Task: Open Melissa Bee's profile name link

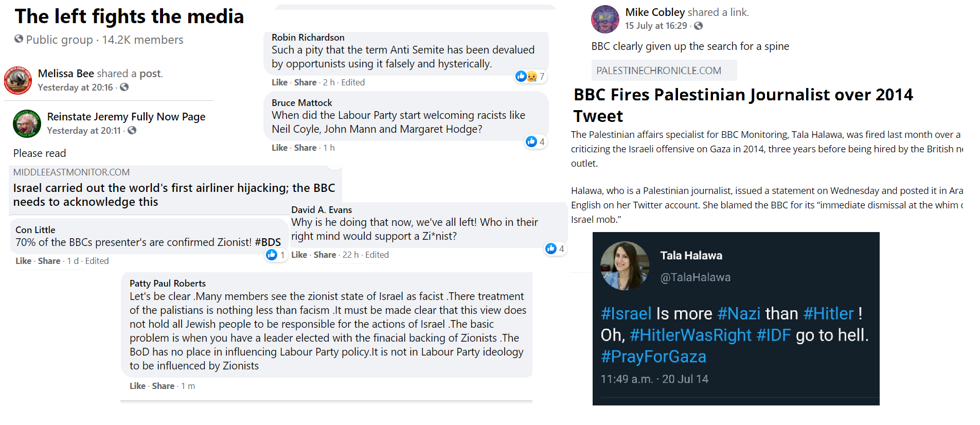Action: click(66, 74)
